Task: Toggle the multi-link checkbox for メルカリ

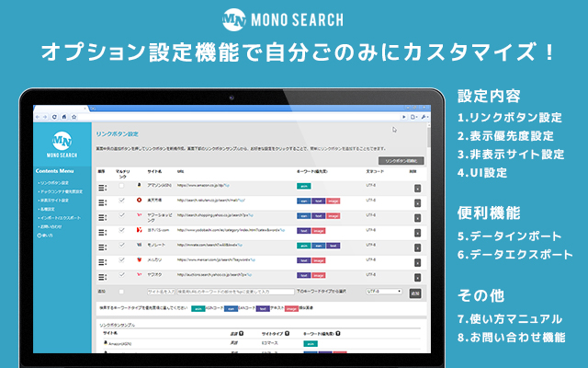Action: click(x=121, y=259)
